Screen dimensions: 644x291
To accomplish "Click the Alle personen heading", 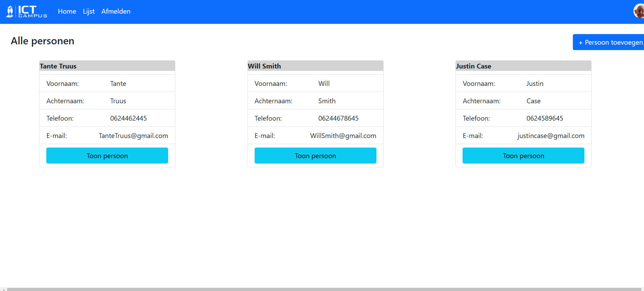I will [43, 41].
